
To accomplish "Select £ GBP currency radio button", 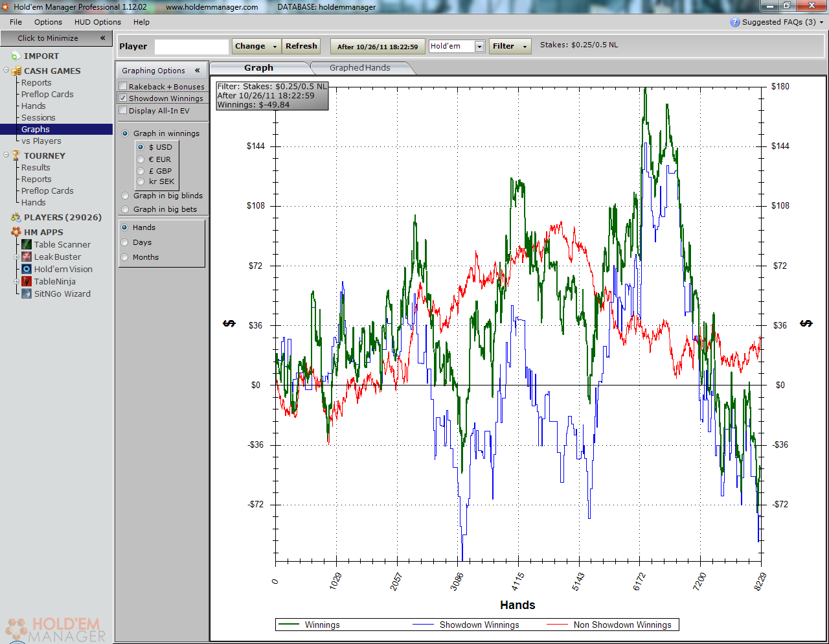I will click(x=141, y=171).
